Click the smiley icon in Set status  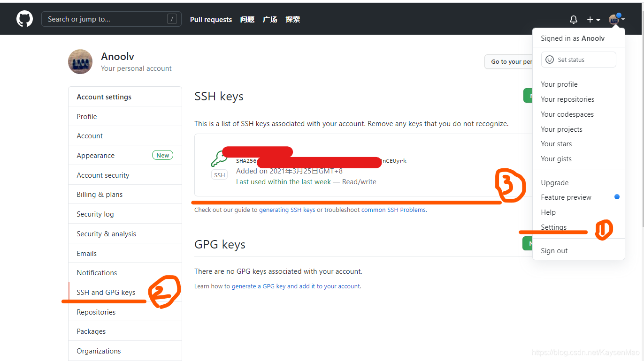coord(550,60)
